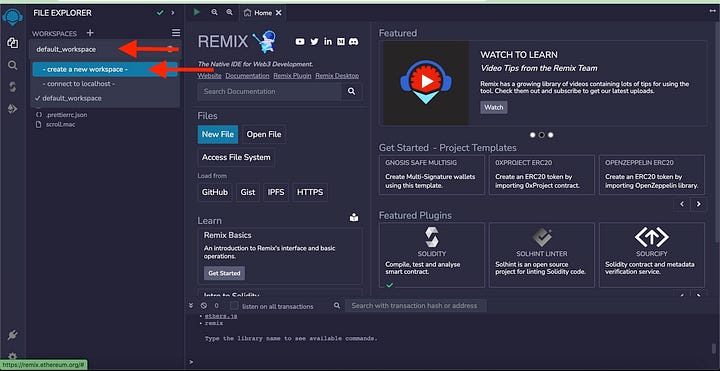720x371 pixels.
Task: Show previous project templates
Action: click(x=682, y=203)
